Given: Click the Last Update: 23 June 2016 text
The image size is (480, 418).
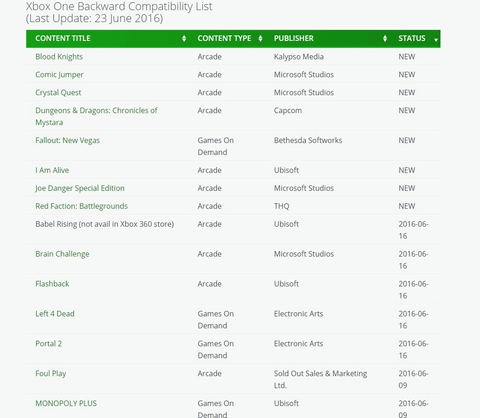Looking at the screenshot, I should pyautogui.click(x=95, y=18).
